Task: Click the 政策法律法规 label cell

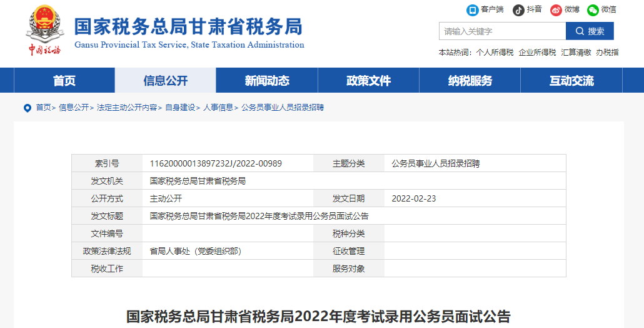Action: tap(107, 251)
